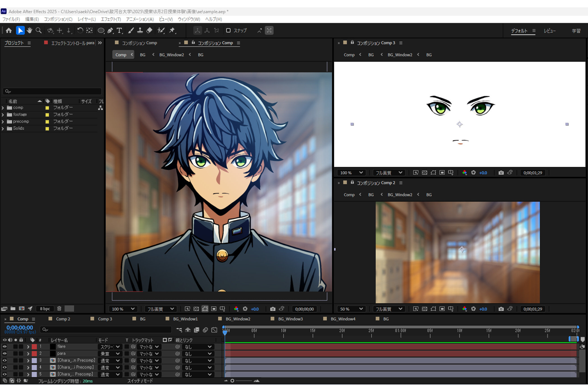Image resolution: width=588 pixels, height=392 pixels.
Task: Toggle visibility of layer 4
Action: pos(4,367)
